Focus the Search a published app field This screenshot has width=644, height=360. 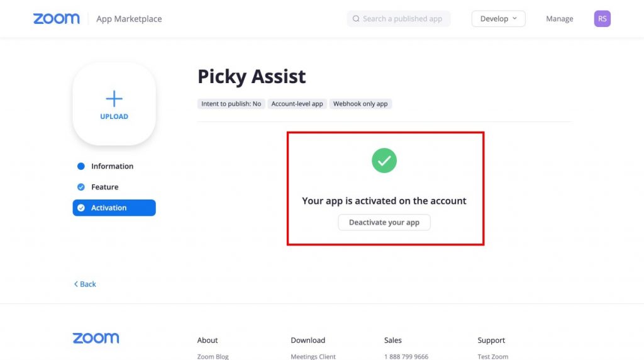(x=398, y=19)
